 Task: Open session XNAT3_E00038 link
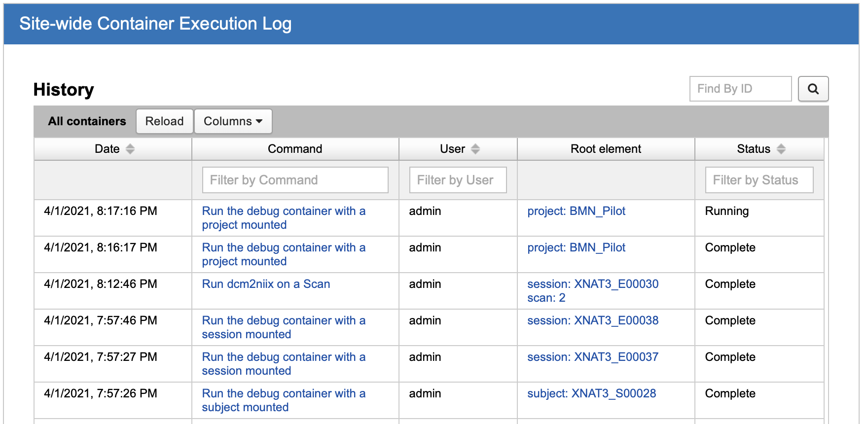[x=592, y=320]
